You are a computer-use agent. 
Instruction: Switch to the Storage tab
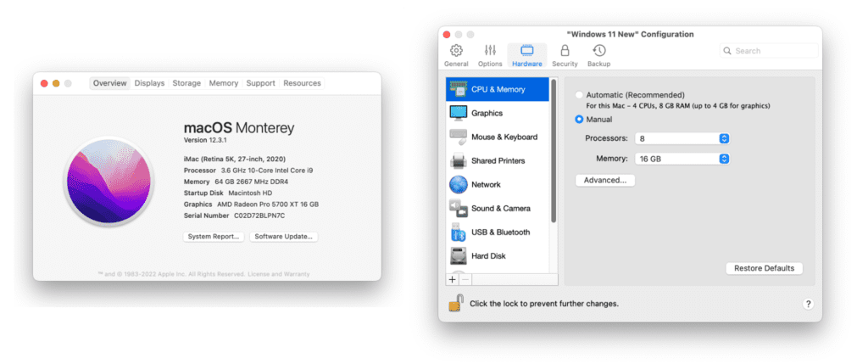[x=186, y=83]
